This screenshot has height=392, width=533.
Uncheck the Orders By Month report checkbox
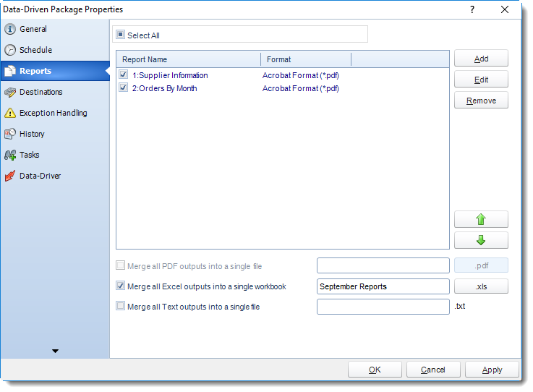(x=124, y=88)
